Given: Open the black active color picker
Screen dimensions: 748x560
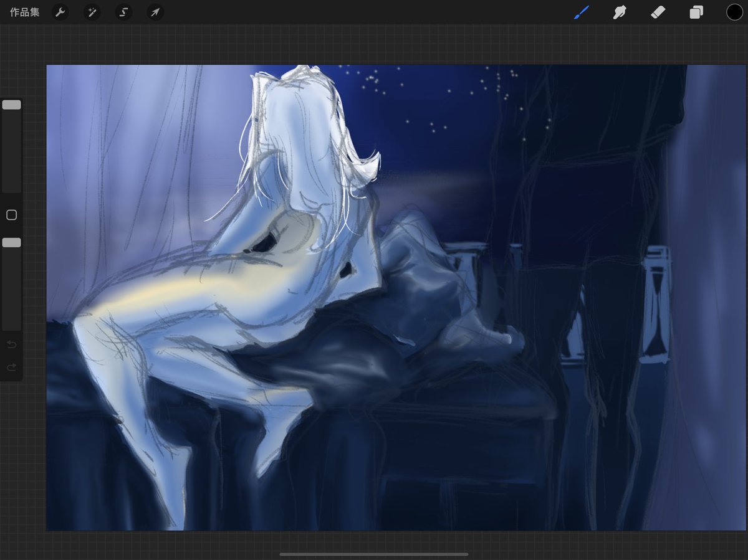Looking at the screenshot, I should coord(734,12).
